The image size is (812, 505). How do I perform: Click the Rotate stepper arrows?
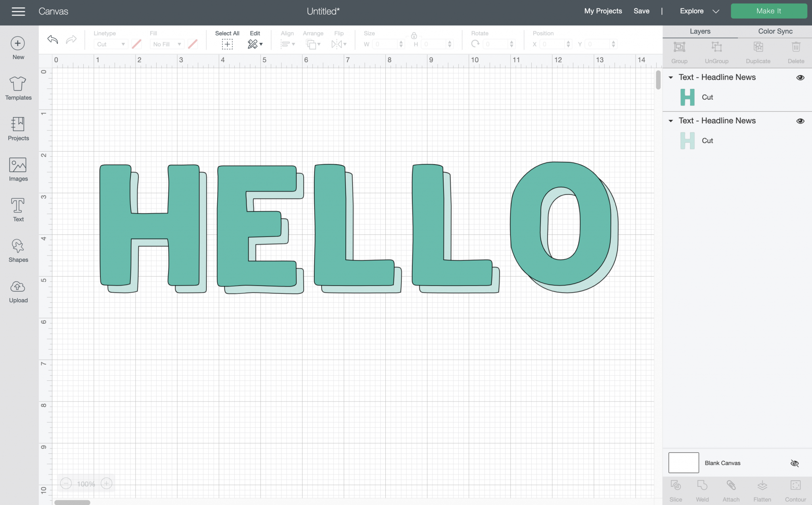point(511,44)
